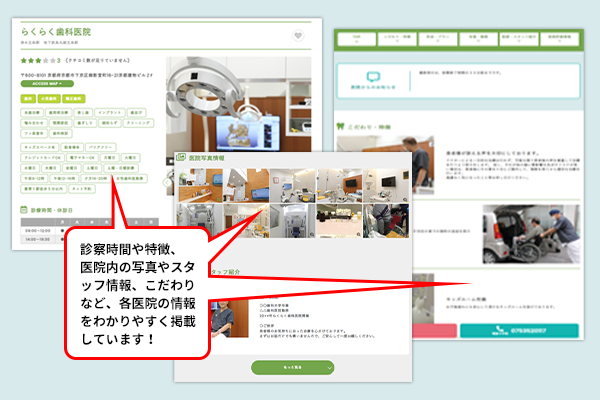Click the heart favorite icon
Viewport: 600px width, 400px height.
[x=298, y=36]
